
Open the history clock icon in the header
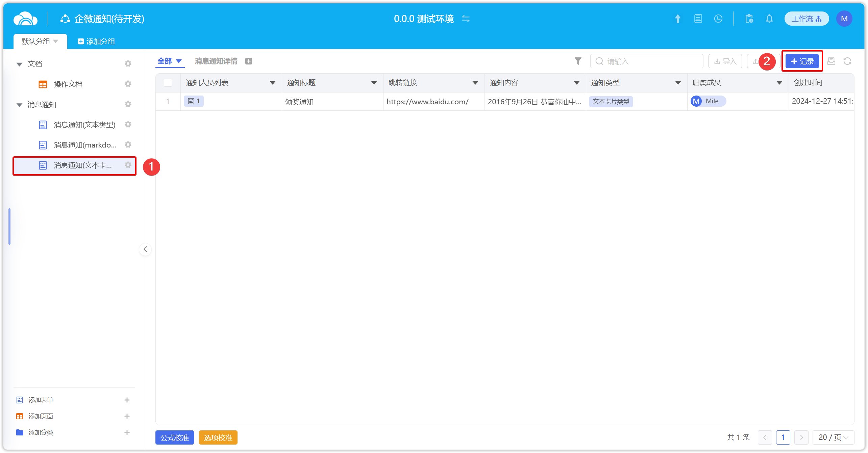point(718,19)
